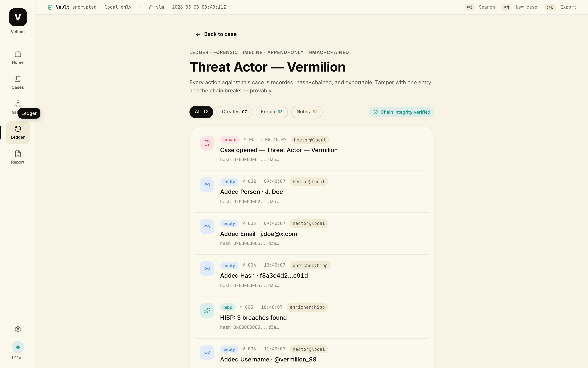
Task: Click the link icon for Added Person J. Doe
Action: 207,185
